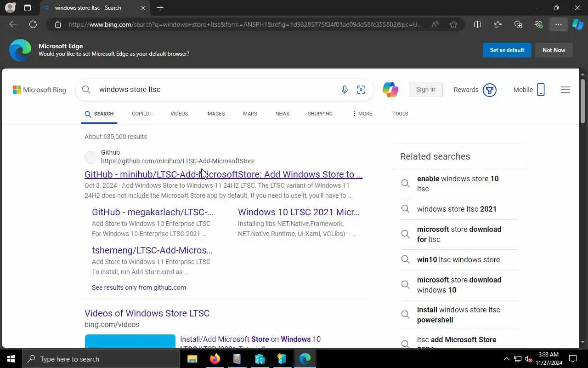Open the Windows 10 LTSC 2021 Micr... link
The image size is (588, 368).
coord(299,212)
